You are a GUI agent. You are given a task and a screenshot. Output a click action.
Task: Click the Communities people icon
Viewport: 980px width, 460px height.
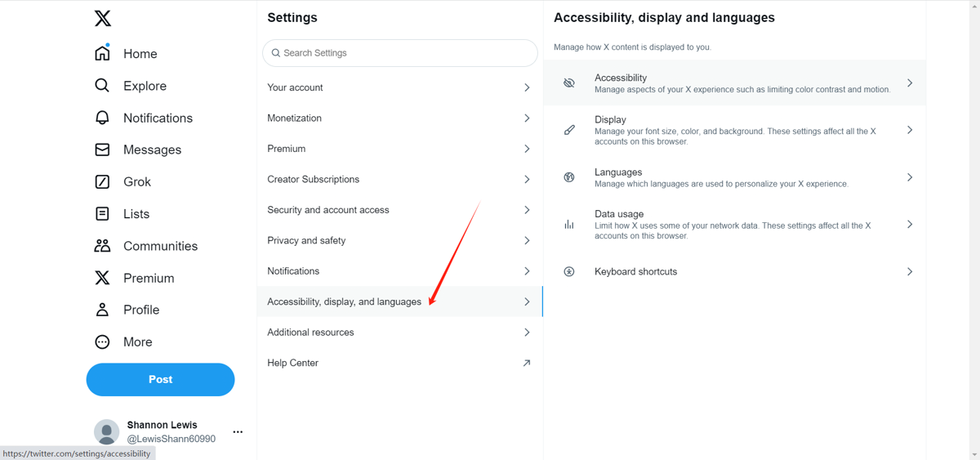pyautogui.click(x=102, y=246)
